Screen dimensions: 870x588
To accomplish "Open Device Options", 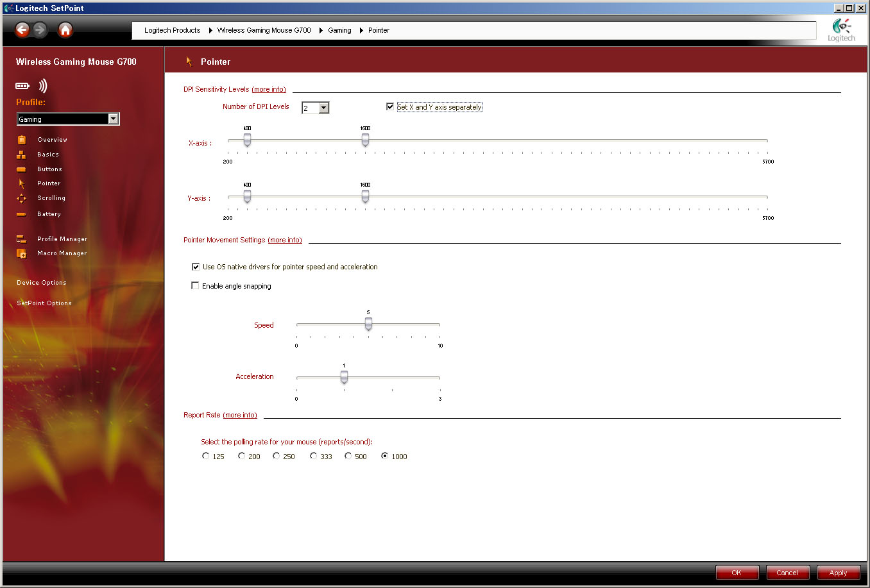I will click(x=42, y=283).
